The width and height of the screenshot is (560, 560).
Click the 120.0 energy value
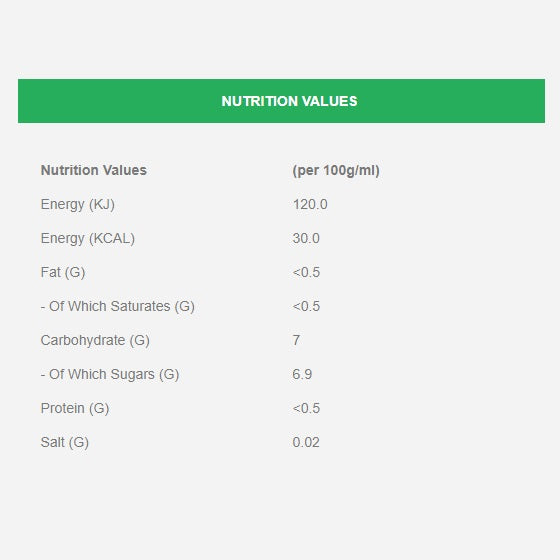tap(310, 204)
